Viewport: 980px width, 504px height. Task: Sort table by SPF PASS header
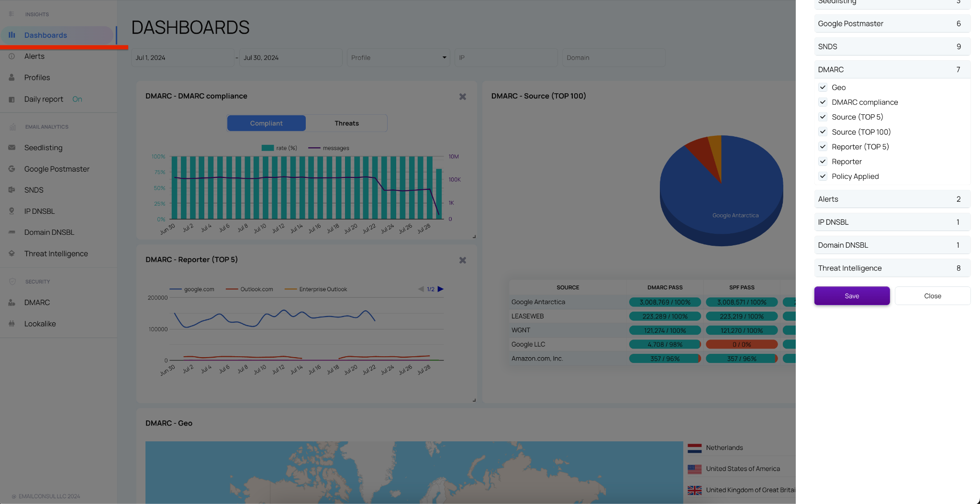click(x=742, y=287)
